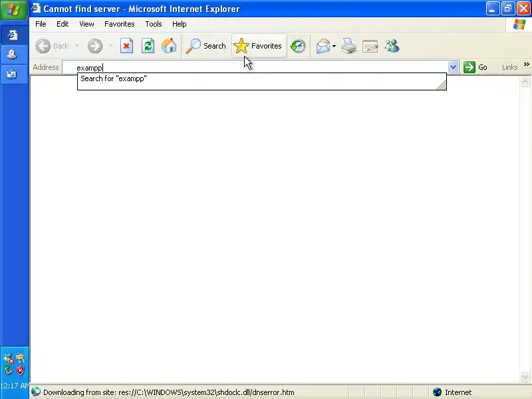The height and width of the screenshot is (399, 532).
Task: Stop page loading with red X
Action: click(x=126, y=46)
